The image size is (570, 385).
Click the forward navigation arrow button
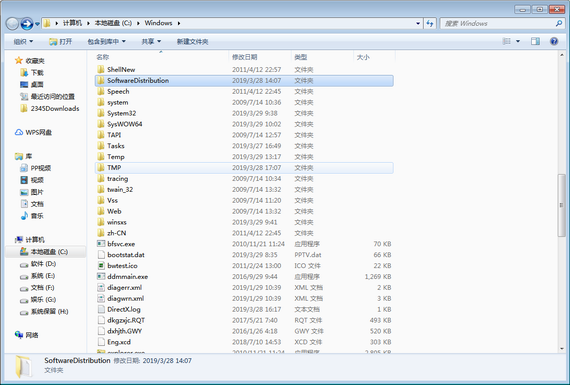(27, 24)
